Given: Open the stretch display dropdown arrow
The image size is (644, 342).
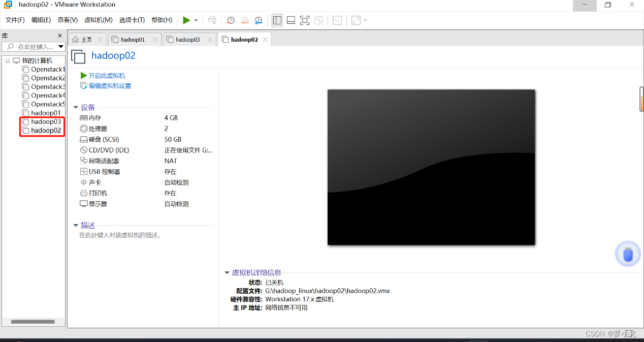Looking at the screenshot, I should tap(365, 20).
